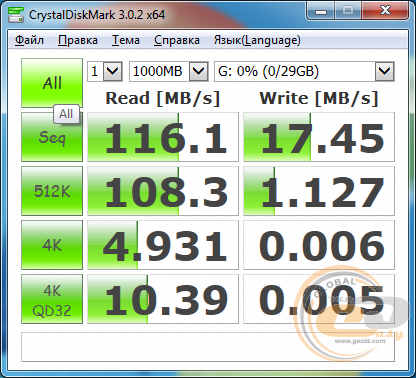
Task: Open the Язык(Language) menu
Action: click(x=257, y=40)
